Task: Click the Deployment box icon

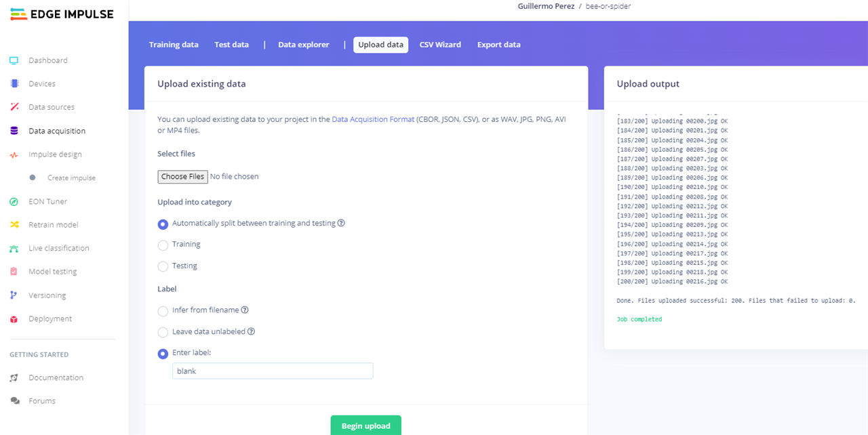Action: tap(14, 319)
